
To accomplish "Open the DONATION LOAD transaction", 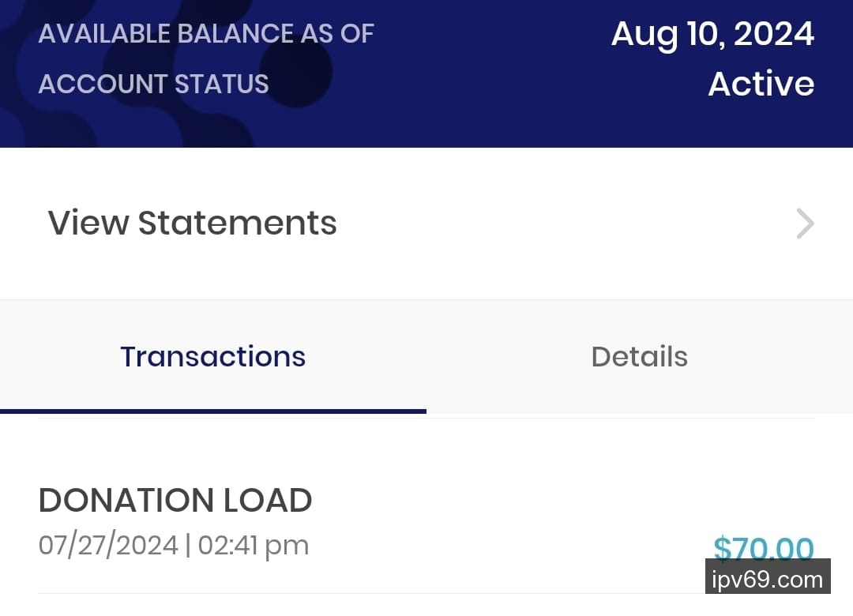I will [175, 501].
